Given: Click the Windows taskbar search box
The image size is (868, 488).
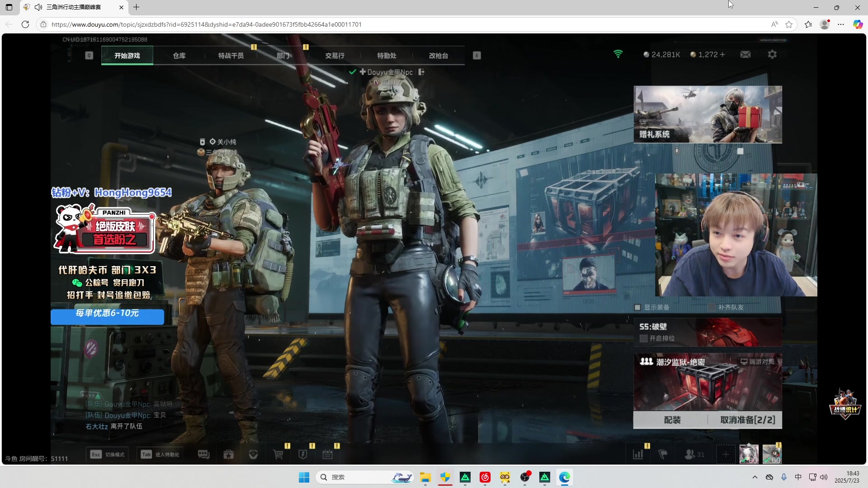Looking at the screenshot, I should click(x=365, y=477).
